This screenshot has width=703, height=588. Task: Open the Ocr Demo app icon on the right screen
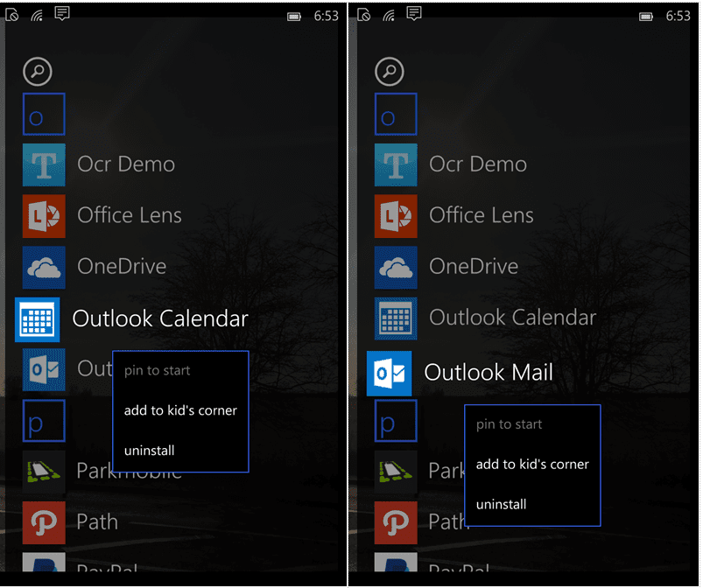coord(396,164)
